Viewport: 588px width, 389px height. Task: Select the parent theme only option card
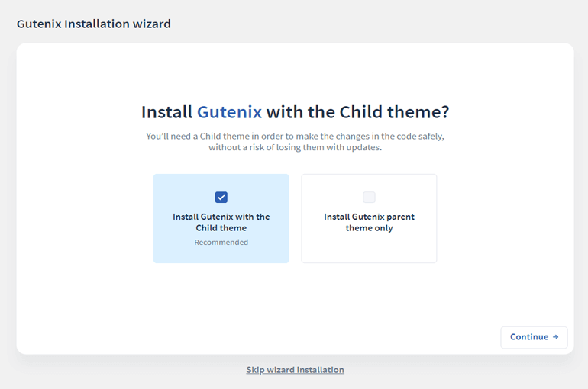369,218
